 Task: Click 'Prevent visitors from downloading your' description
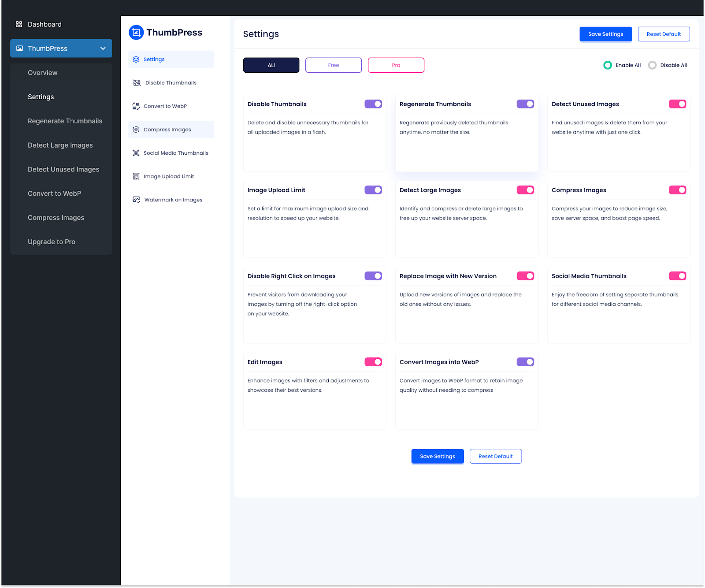pyautogui.click(x=302, y=304)
